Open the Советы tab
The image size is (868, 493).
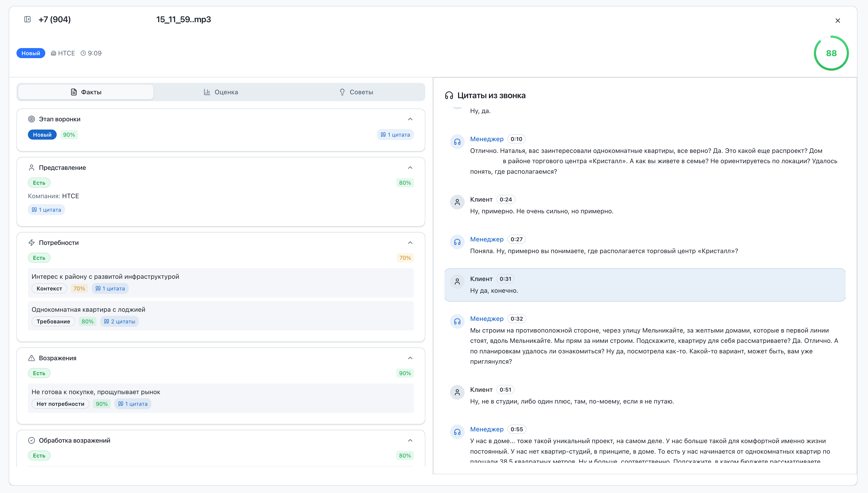pos(356,92)
